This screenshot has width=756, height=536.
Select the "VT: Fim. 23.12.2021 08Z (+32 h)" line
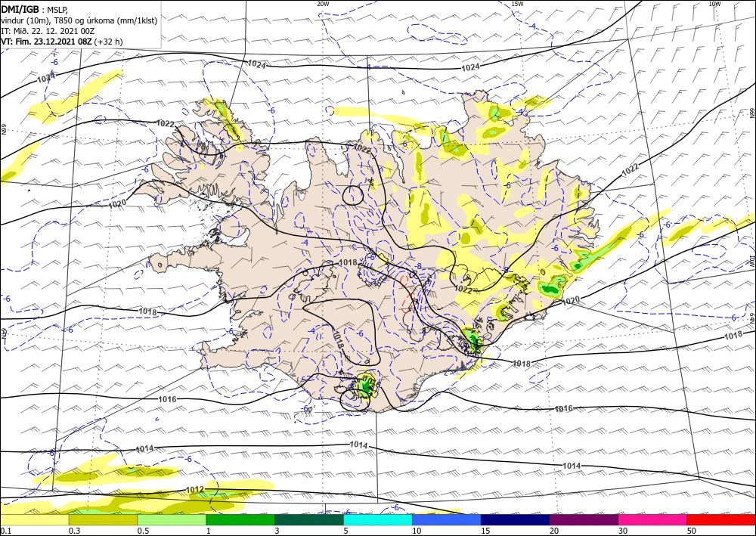click(62, 42)
